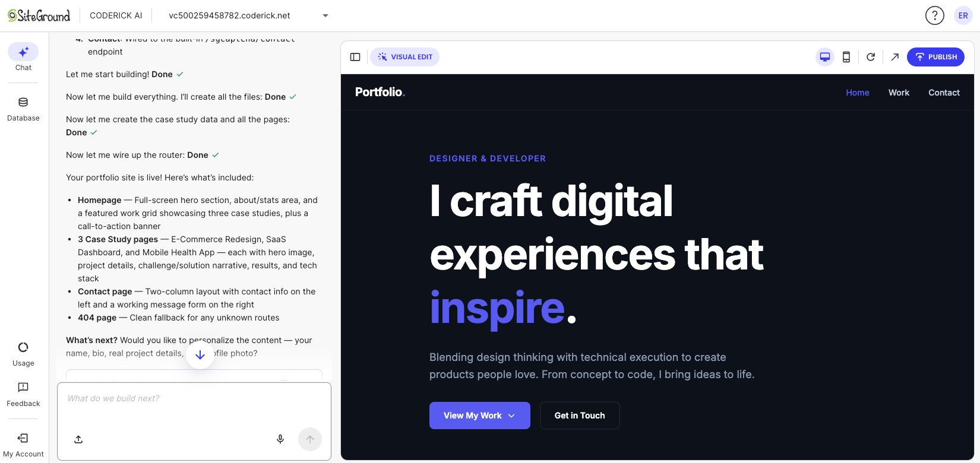The width and height of the screenshot is (980, 463).
Task: Click the upload file icon in chat
Action: (78, 439)
